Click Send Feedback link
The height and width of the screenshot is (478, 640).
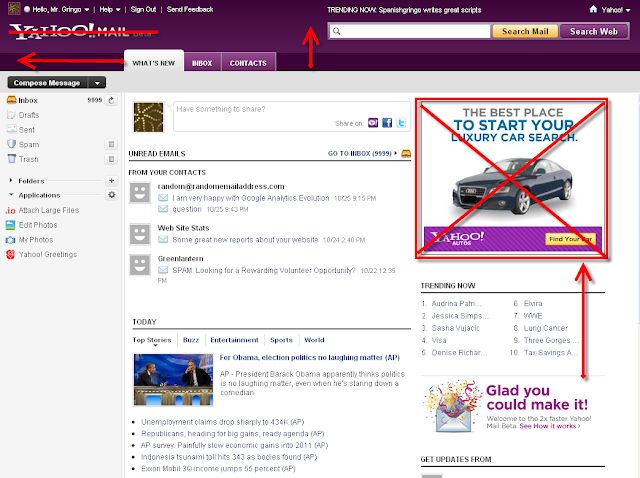click(190, 9)
